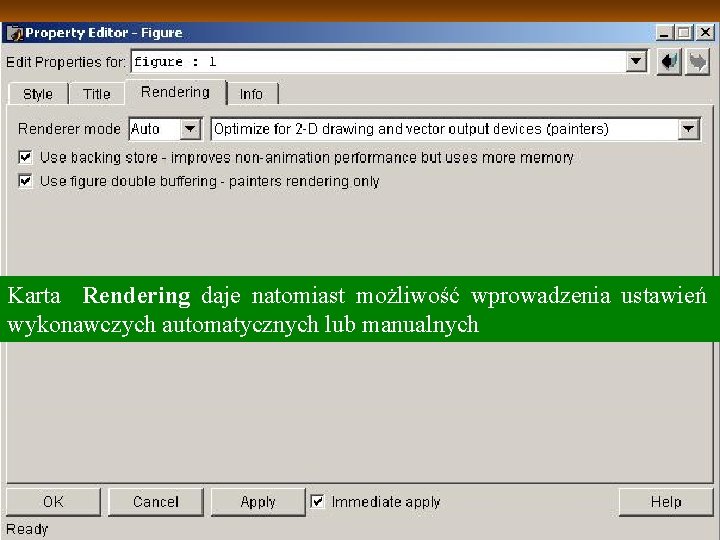Uncheck the Immediate apply checkbox
The image size is (720, 540).
click(x=317, y=501)
